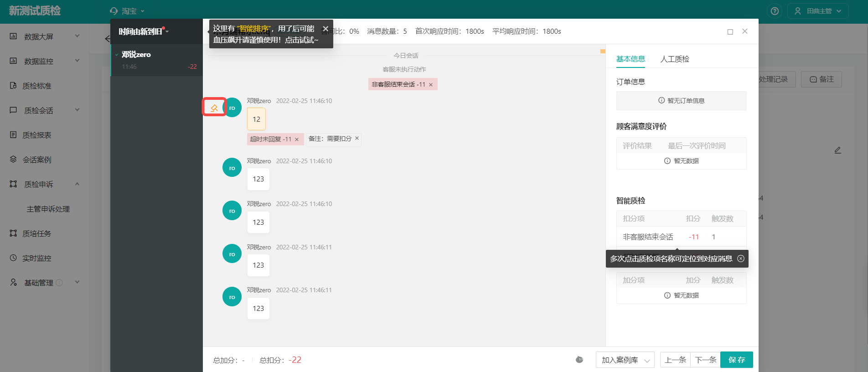Viewport: 868px width, 372px height.
Task: Click the back arrow behind the dialog
Action: pos(108,39)
